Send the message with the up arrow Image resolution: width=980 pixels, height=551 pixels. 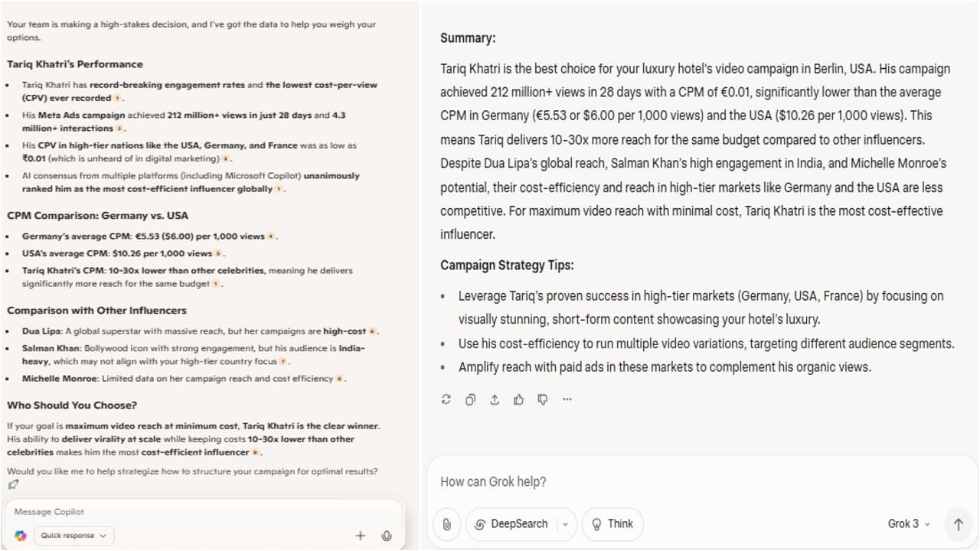958,524
